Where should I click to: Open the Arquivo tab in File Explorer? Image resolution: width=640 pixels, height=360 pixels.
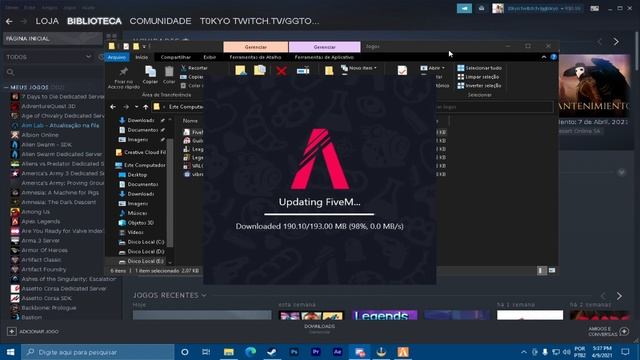pyautogui.click(x=117, y=57)
